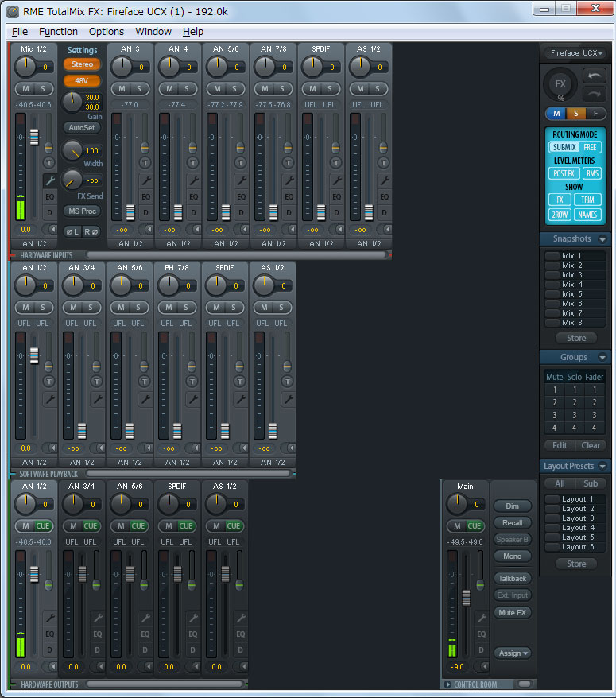Open EQ panel on AN 4 input
Viewport: 616px width, 698px height.
[193, 196]
